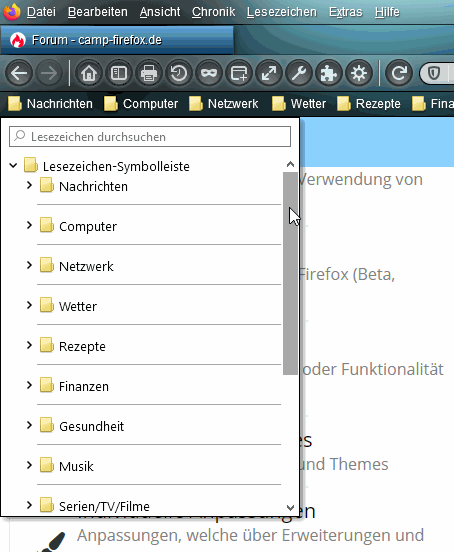Select the Forum - camp-firefox.de tab
Image resolution: width=454 pixels, height=552 pixels.
(x=117, y=40)
